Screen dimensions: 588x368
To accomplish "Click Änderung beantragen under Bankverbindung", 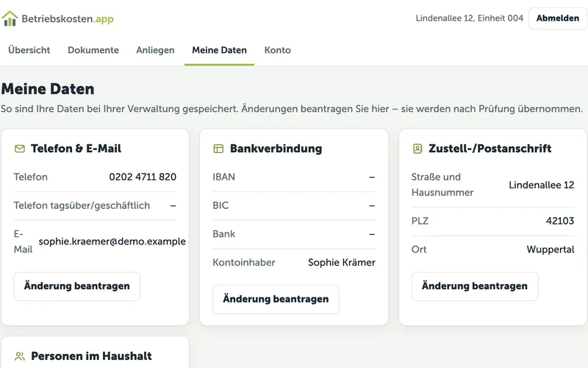I will [x=276, y=300].
